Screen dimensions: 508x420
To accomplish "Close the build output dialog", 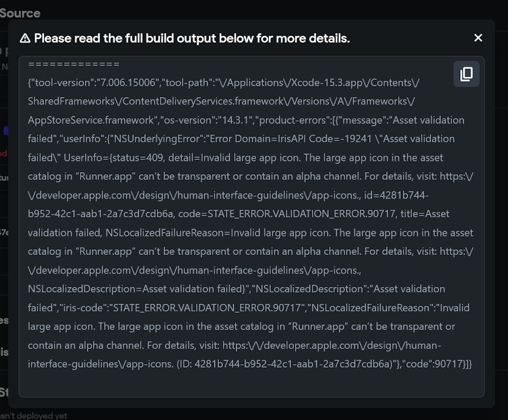I will click(x=478, y=38).
